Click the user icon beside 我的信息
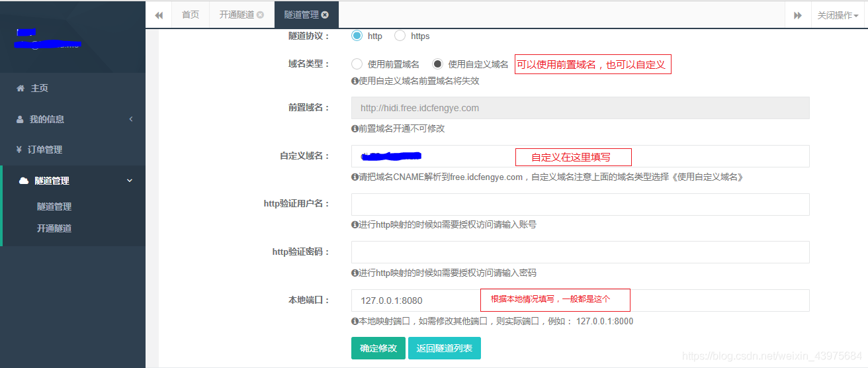Screen dimensions: 868x368 pyautogui.click(x=20, y=119)
